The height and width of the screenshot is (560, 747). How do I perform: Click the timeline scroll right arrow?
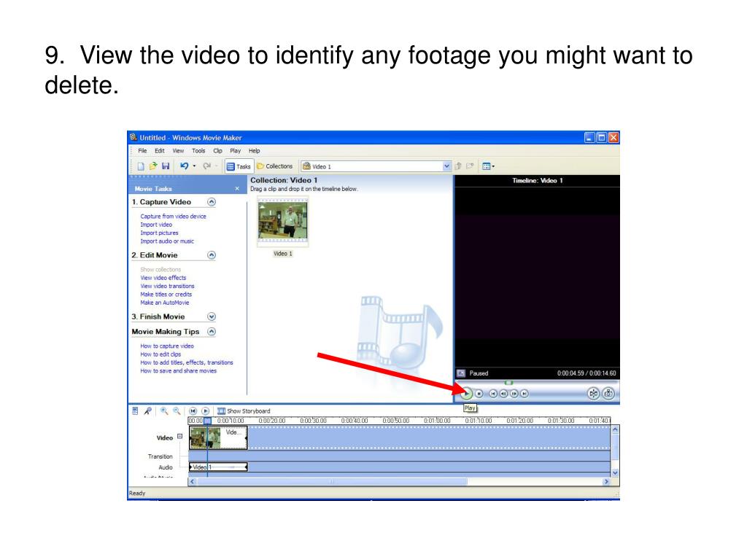[x=606, y=481]
